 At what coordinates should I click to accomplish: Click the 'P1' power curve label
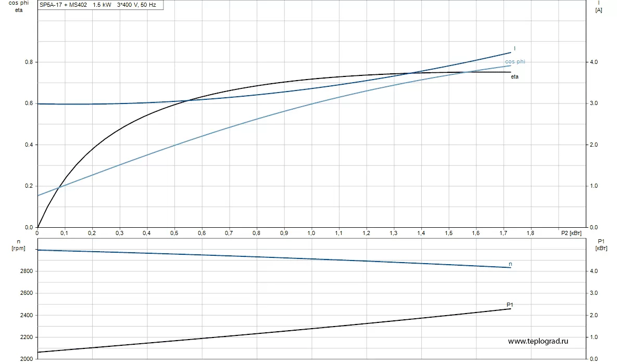510,305
